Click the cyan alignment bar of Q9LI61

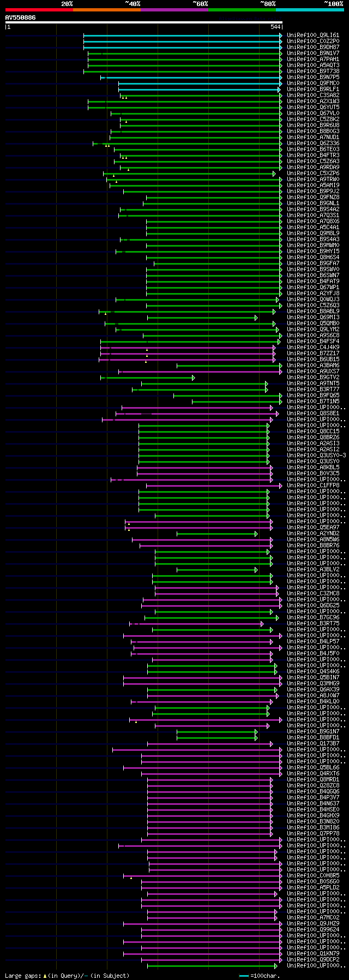click(183, 35)
